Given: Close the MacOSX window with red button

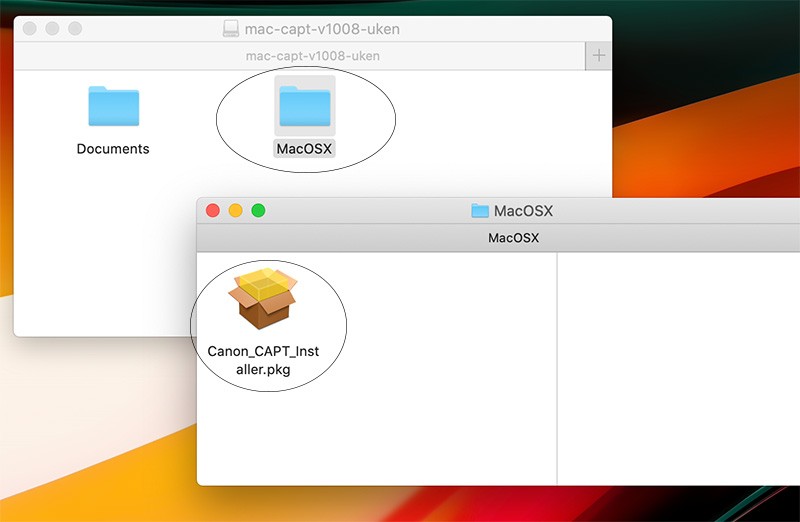Looking at the screenshot, I should [x=213, y=210].
